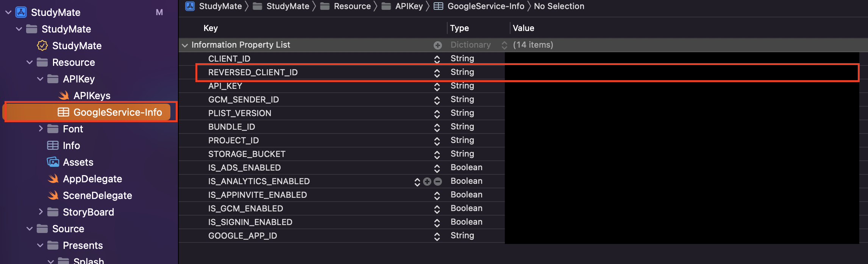868x264 pixels.
Task: Open key stepper for PLIST_VERSION row
Action: pos(437,113)
